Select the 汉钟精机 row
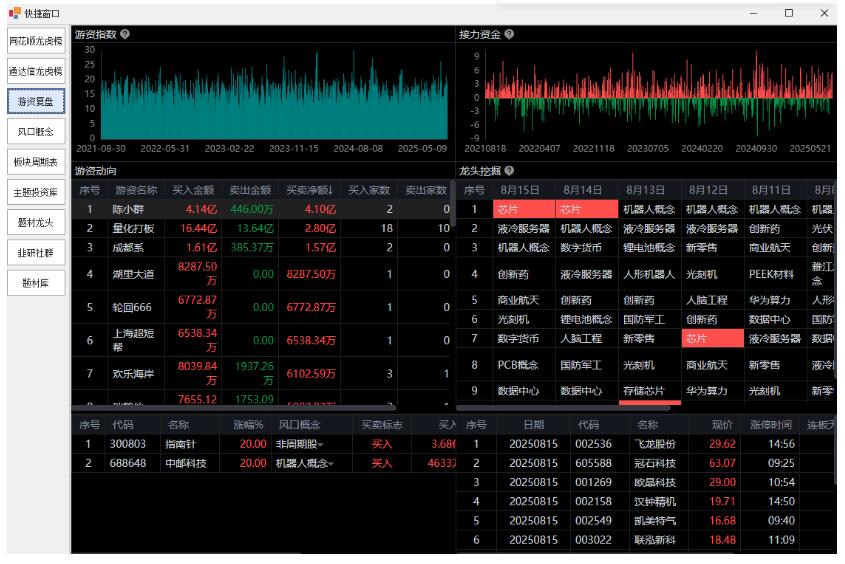The height and width of the screenshot is (564, 845). [647, 502]
